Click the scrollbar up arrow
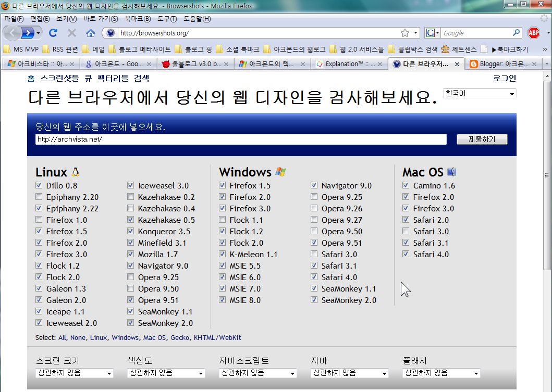This screenshot has height=392, width=552. click(x=547, y=75)
